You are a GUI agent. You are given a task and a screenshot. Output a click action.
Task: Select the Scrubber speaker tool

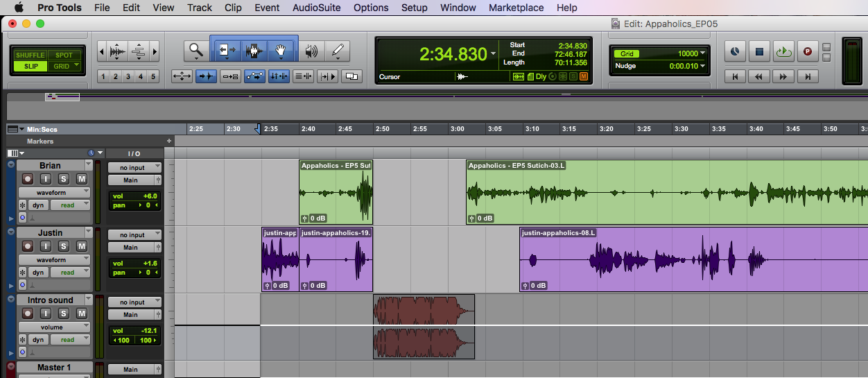point(312,51)
